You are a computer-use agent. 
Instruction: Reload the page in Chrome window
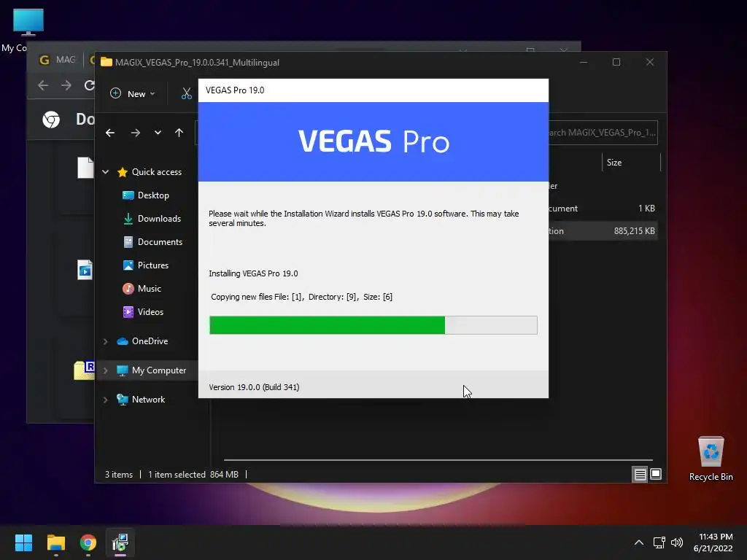click(89, 85)
